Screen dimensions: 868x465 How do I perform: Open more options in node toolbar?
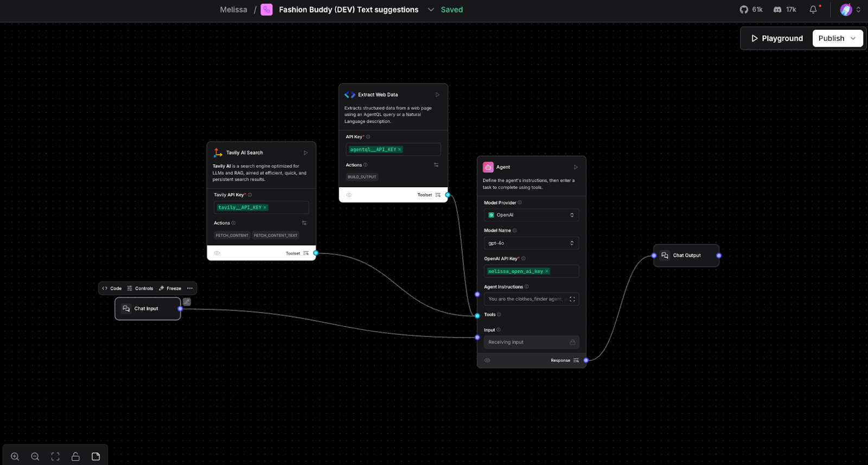[190, 288]
